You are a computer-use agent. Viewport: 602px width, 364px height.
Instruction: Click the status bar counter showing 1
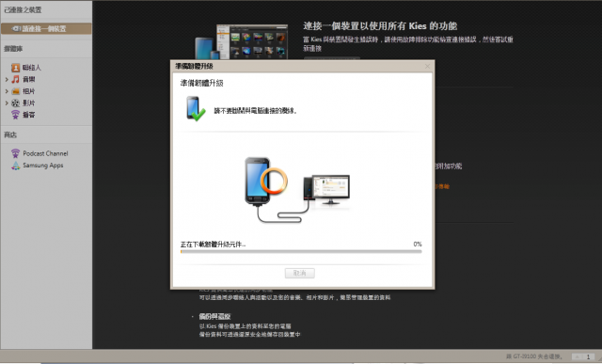pos(588,356)
